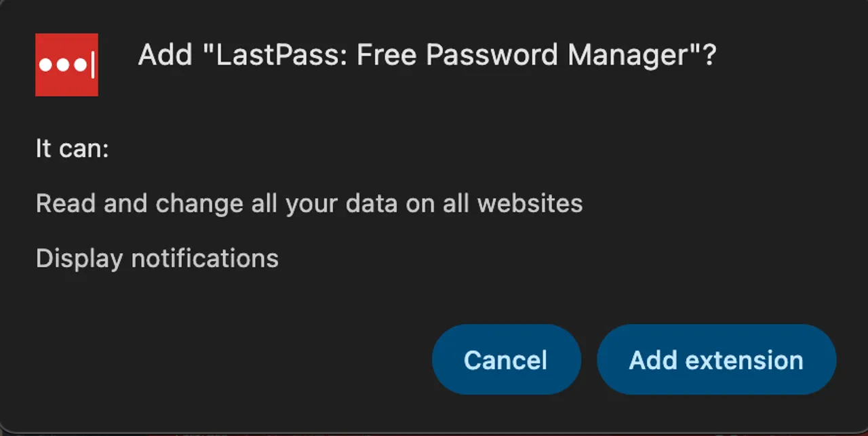Viewport: 868px width, 436px height.
Task: Click the "Display notifications" permission line
Action: 157,258
